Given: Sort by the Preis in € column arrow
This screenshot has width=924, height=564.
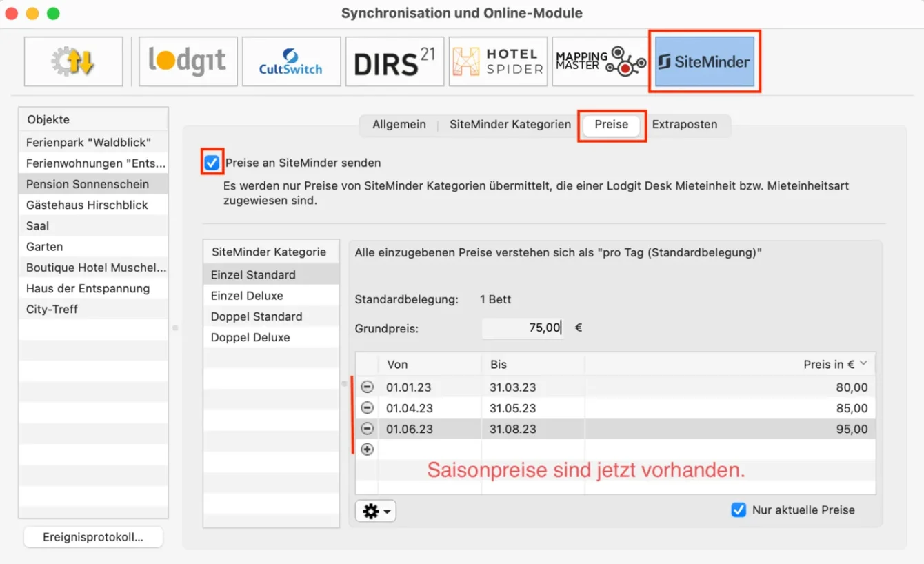Looking at the screenshot, I should tap(863, 363).
